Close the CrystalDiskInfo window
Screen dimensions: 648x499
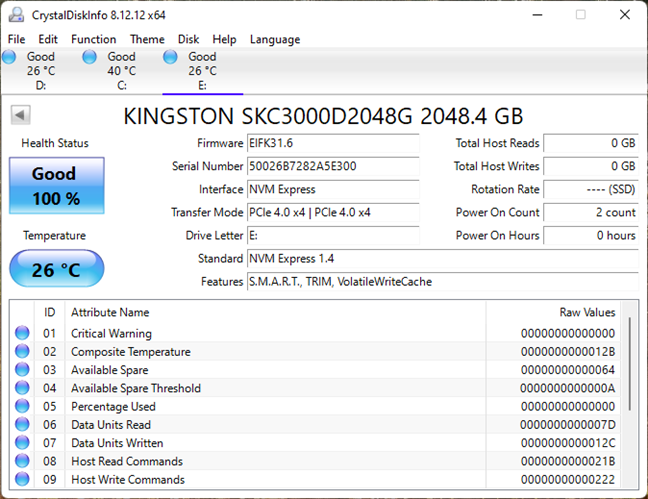click(625, 15)
